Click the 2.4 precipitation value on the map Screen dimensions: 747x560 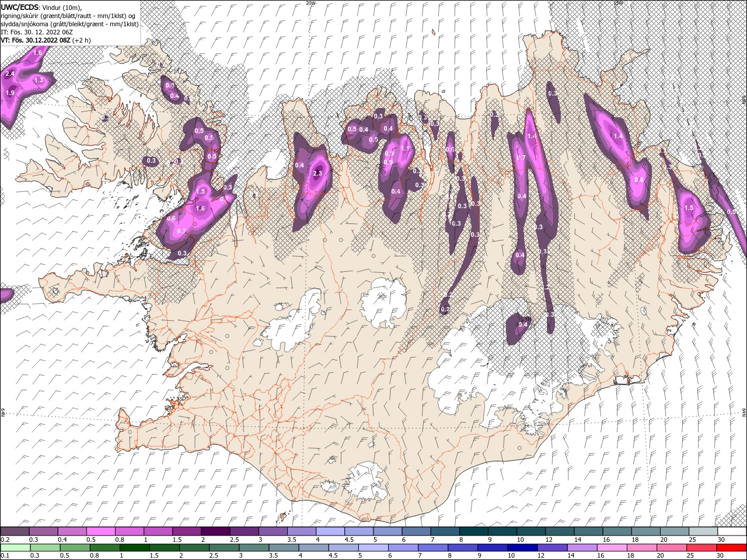10,74
